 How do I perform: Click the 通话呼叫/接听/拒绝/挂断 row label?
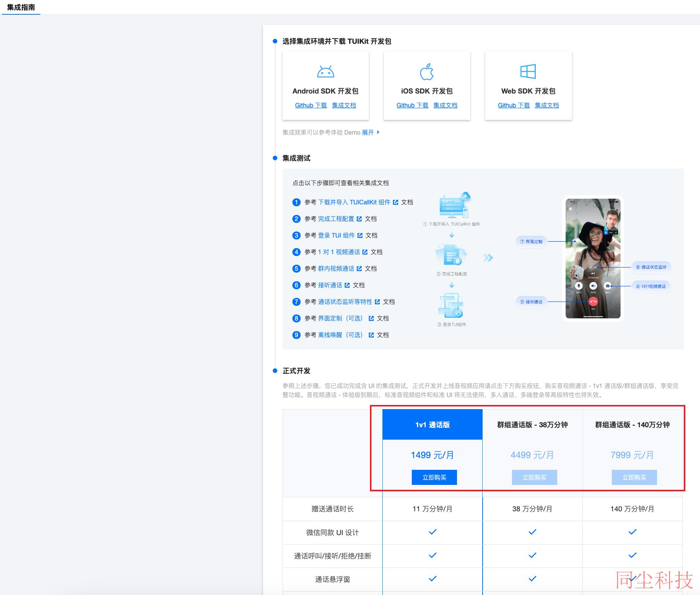(x=333, y=556)
